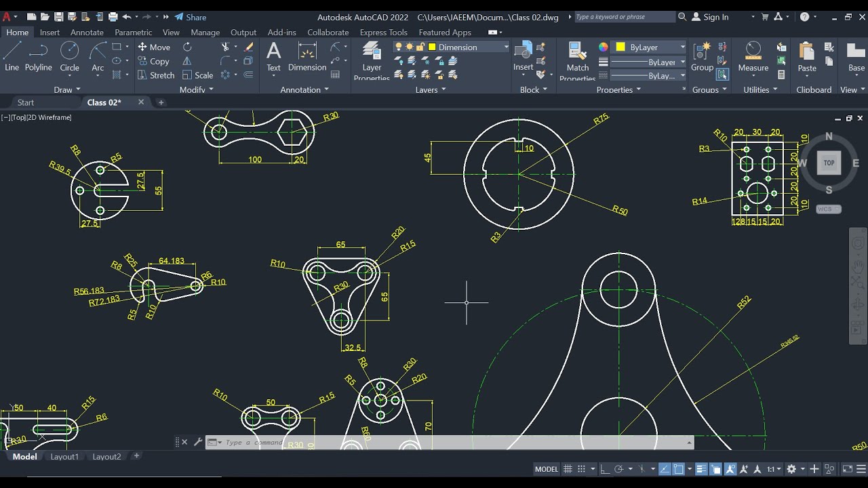Toggle ortho mode in status bar
This screenshot has width=868, height=488.
pyautogui.click(x=604, y=469)
